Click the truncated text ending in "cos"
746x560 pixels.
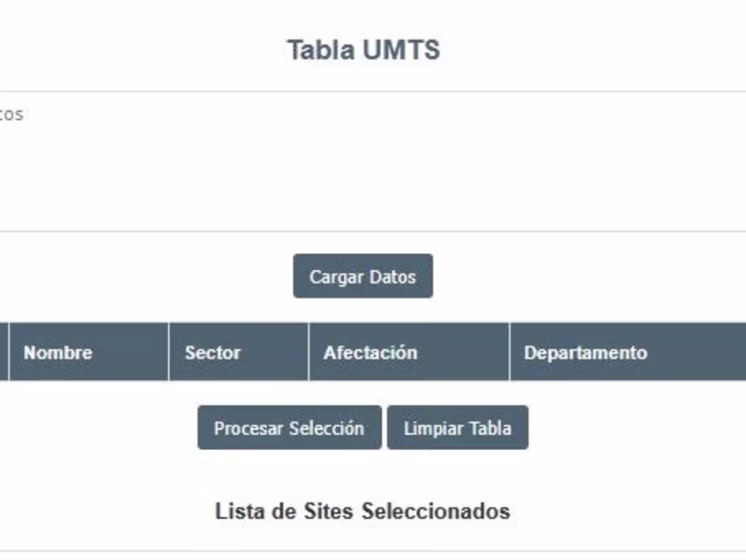coord(11,114)
